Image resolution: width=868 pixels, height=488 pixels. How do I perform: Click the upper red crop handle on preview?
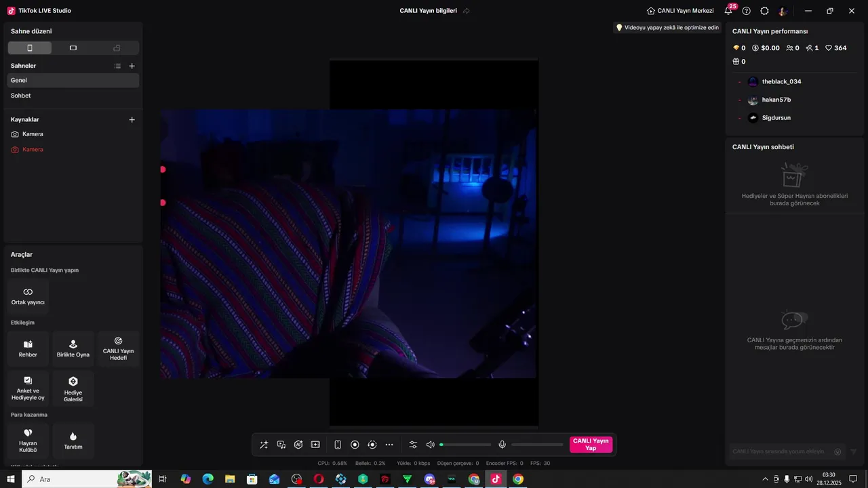[x=163, y=169]
